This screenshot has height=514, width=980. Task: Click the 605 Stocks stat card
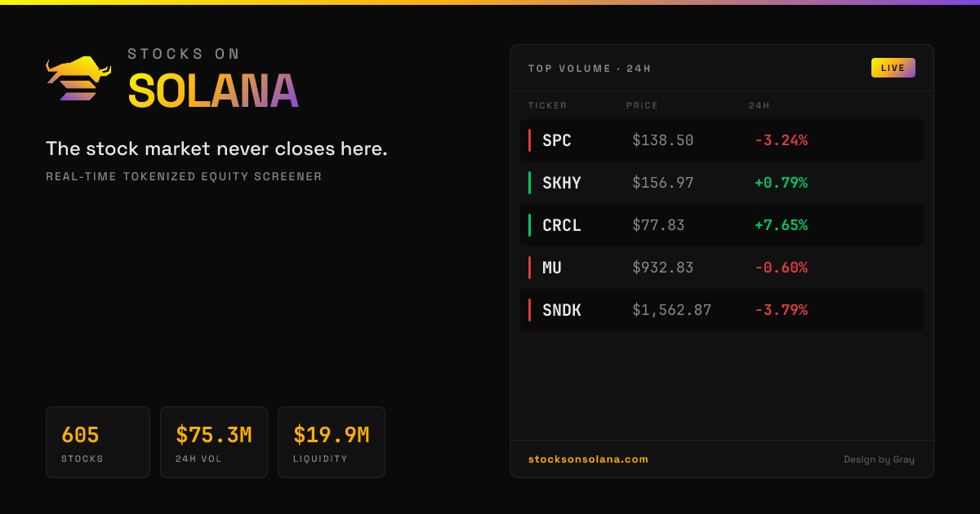pyautogui.click(x=98, y=442)
